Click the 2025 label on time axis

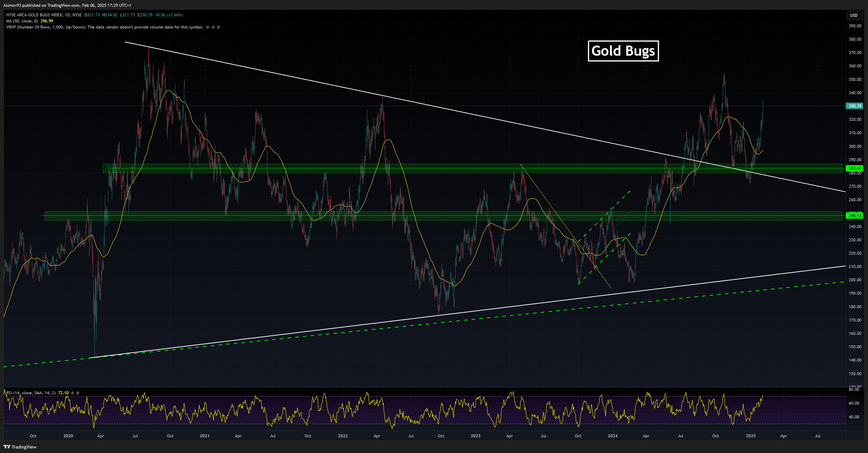click(x=750, y=436)
